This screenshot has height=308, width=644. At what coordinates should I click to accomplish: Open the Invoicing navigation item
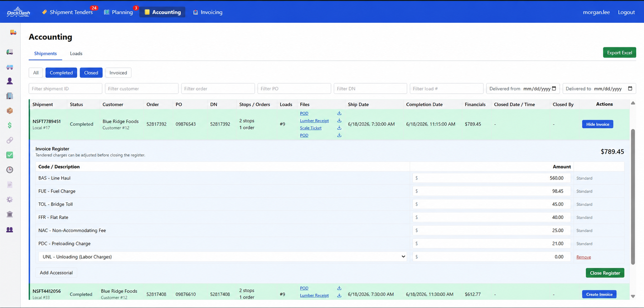tap(208, 12)
